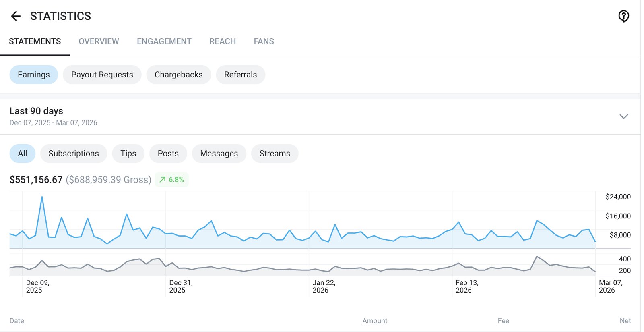Click the Date column header
Screen dimensions: 644x332
coord(17,321)
